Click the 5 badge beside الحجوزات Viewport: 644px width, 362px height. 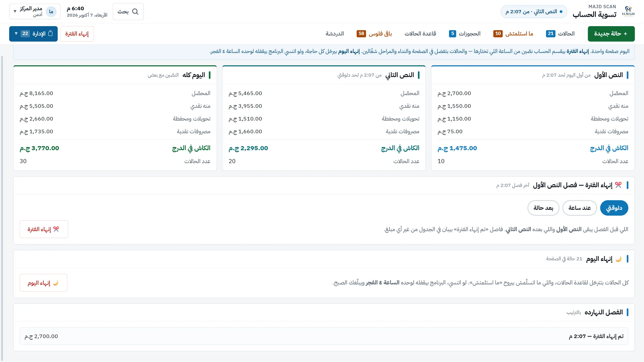tap(453, 33)
